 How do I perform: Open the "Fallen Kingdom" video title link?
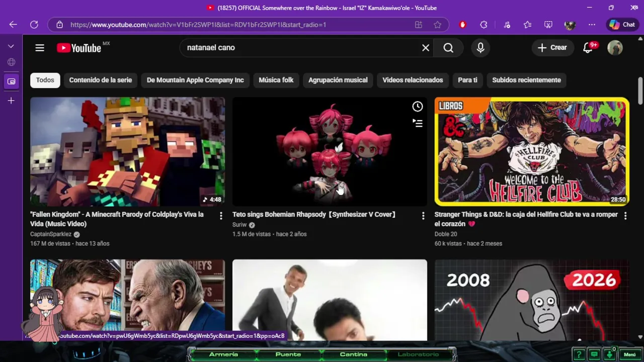tap(117, 219)
